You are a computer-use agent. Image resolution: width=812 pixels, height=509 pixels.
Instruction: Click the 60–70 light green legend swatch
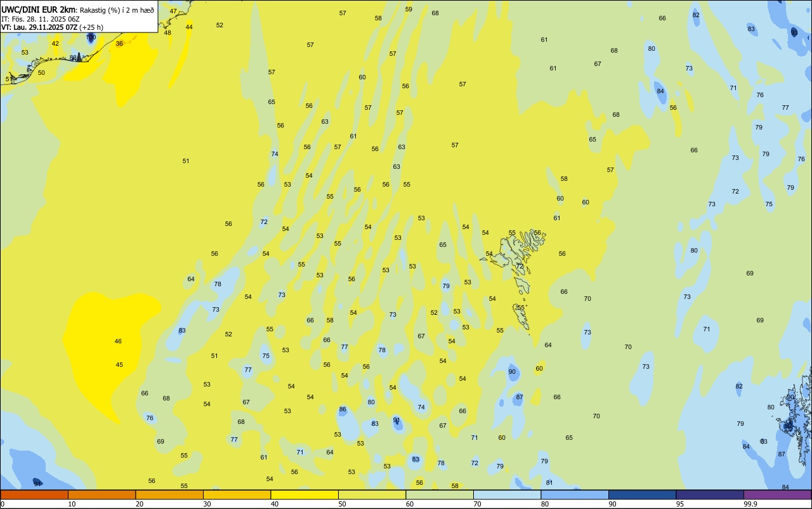[x=440, y=494]
